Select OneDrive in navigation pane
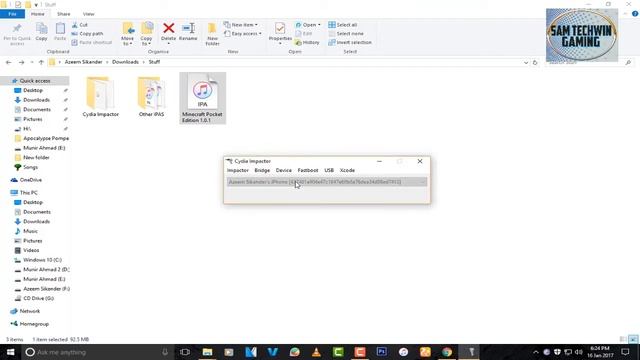640x360 pixels. click(31, 180)
